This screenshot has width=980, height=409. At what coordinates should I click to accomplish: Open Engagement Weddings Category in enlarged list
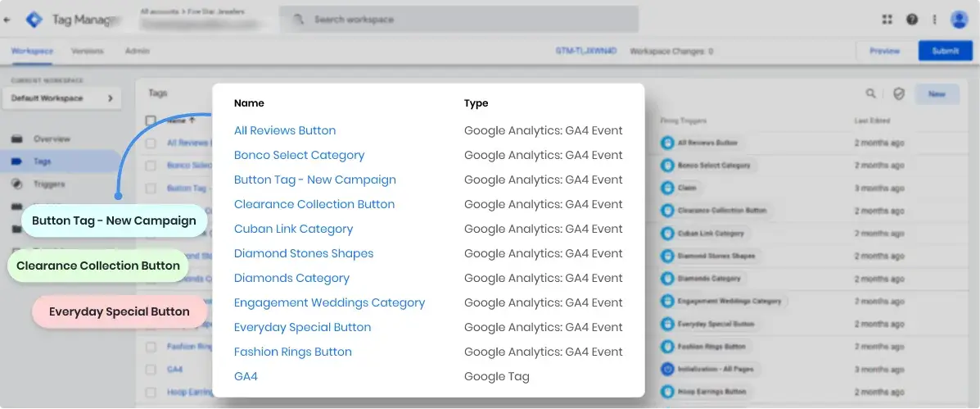329,302
